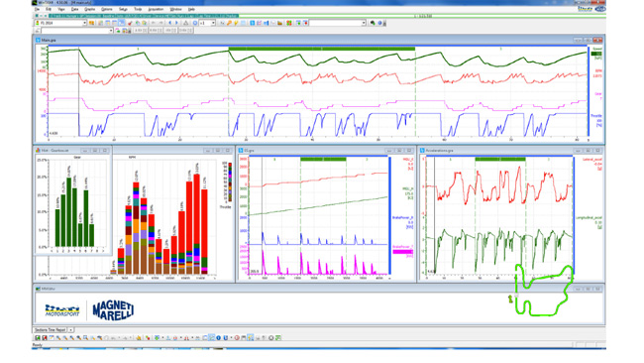
Task: Click the blue right arrow toolbar icon
Action: click(x=176, y=23)
